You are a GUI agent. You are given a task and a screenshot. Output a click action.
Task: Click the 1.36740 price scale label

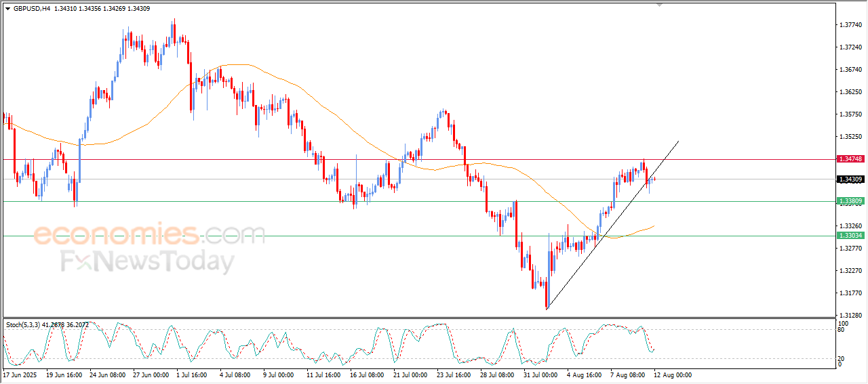[851, 70]
